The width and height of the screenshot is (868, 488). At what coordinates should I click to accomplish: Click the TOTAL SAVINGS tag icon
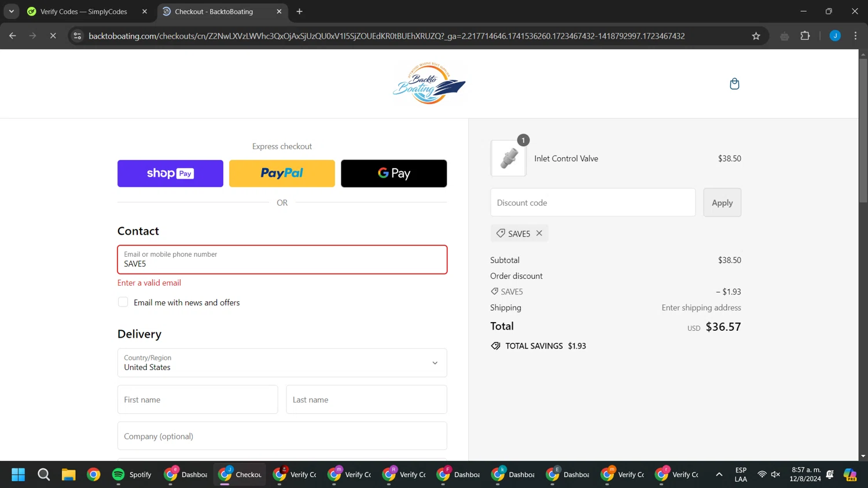495,346
